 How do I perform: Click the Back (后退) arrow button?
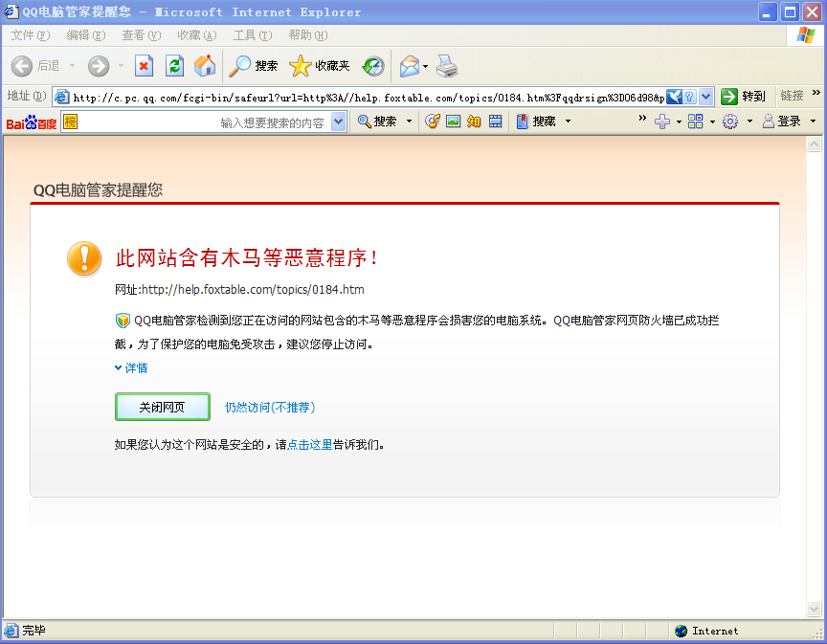pos(22,66)
